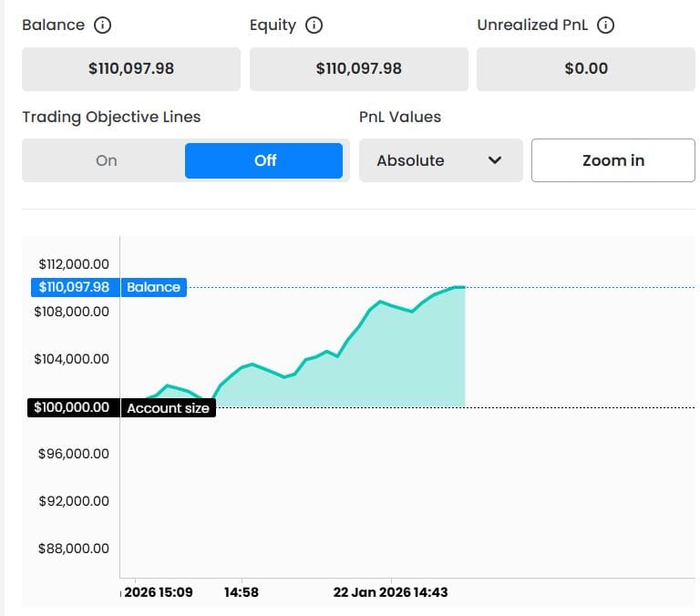Click the chevron arrow in PnL dropdown
Viewport: 700px width, 616px height.
(x=495, y=160)
